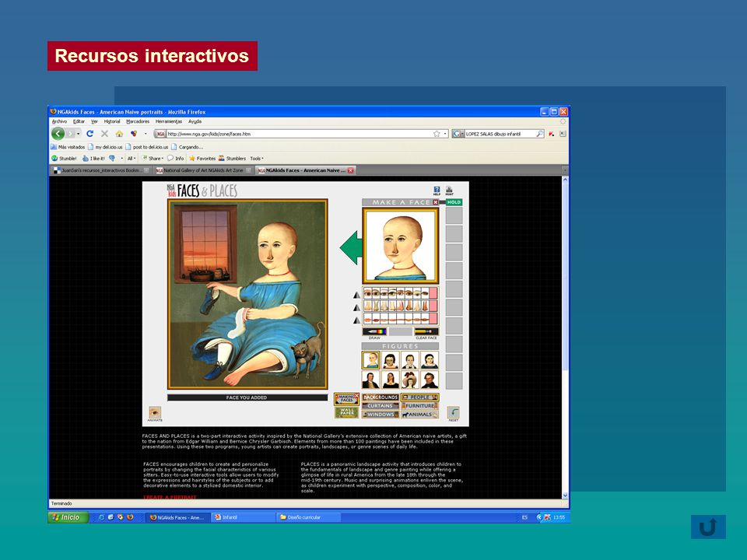This screenshot has height=560, width=747.
Task: Click the up arrow beside the mouths row
Action: coord(357,320)
